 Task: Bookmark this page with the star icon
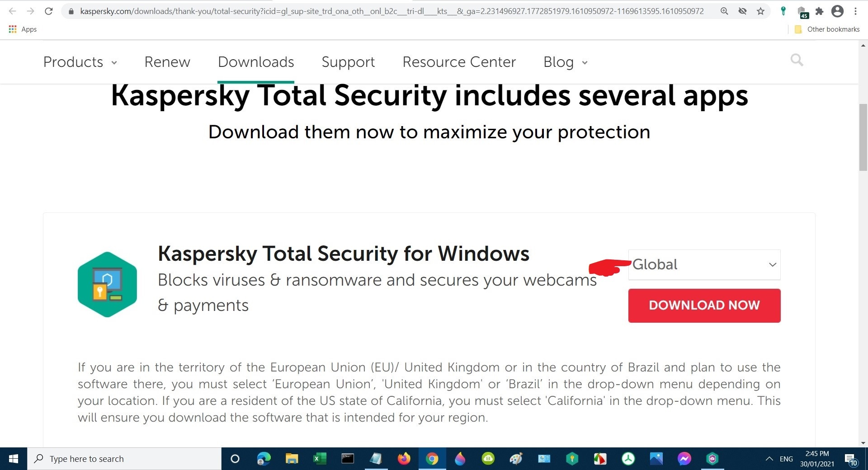pyautogui.click(x=760, y=11)
